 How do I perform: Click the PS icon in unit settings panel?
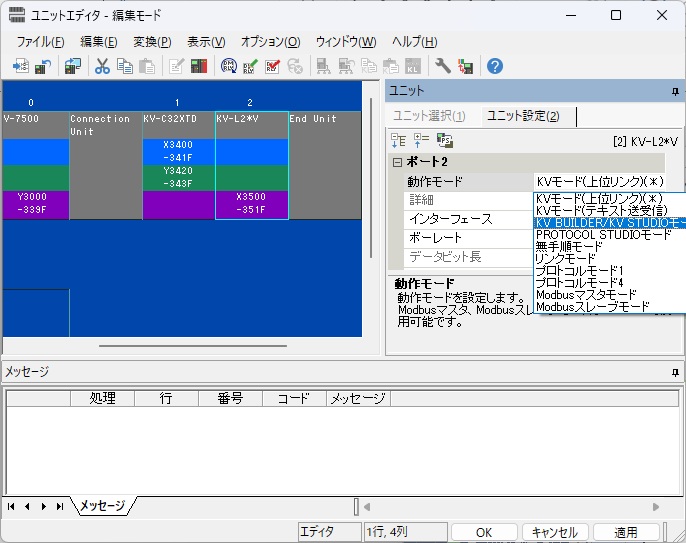tap(445, 141)
